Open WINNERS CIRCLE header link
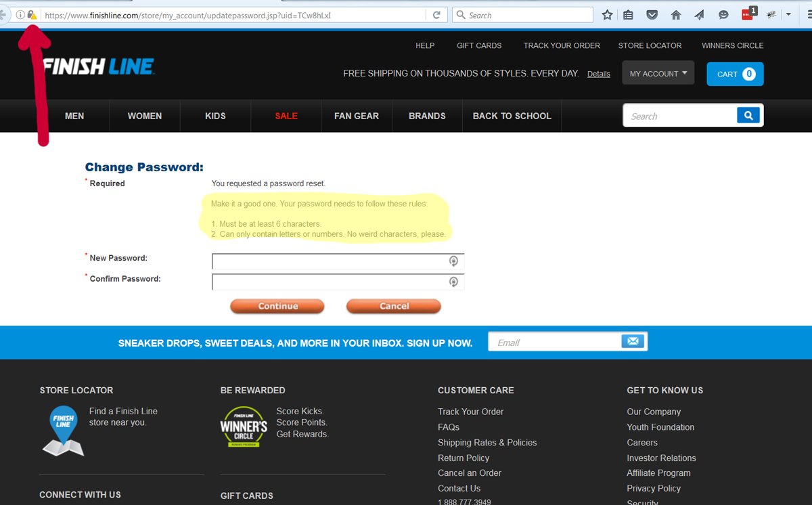 coord(732,45)
